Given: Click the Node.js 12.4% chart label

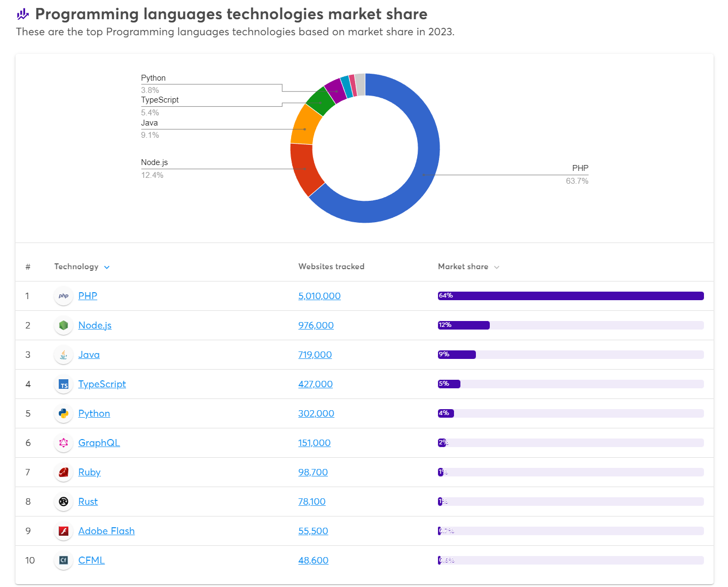Looking at the screenshot, I should point(154,169).
